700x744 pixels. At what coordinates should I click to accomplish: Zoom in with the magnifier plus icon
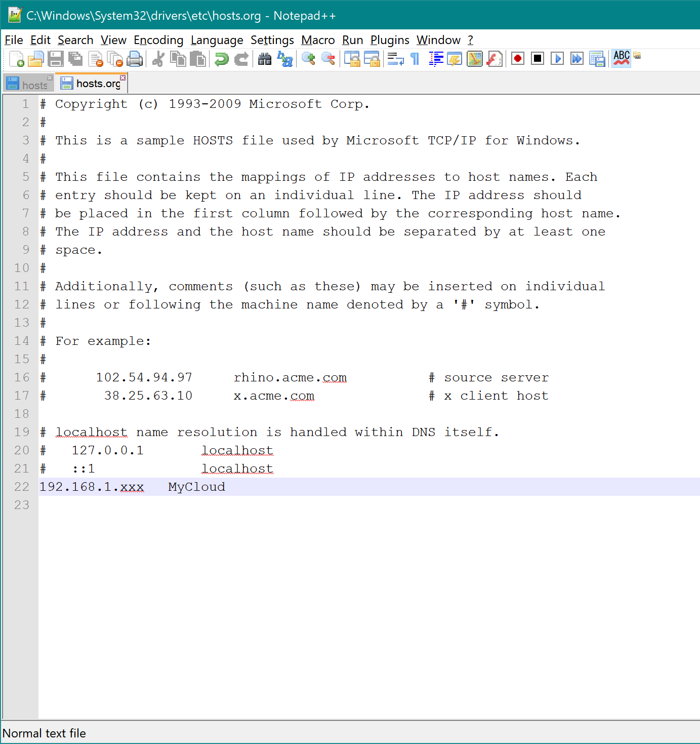308,59
